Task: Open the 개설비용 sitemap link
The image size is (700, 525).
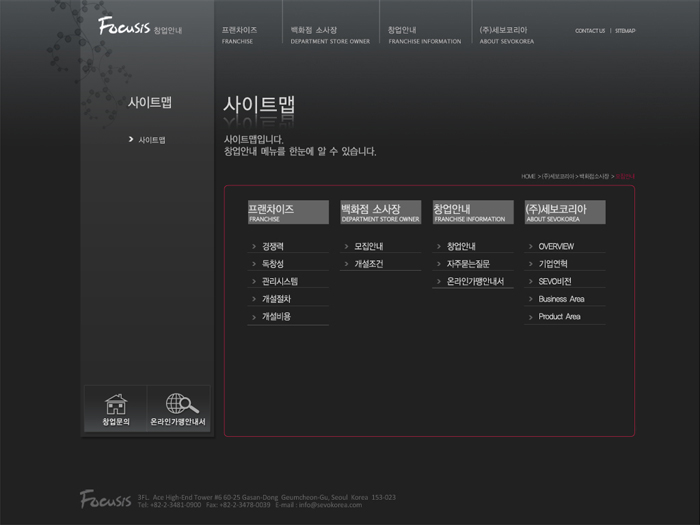Action: click(x=276, y=316)
